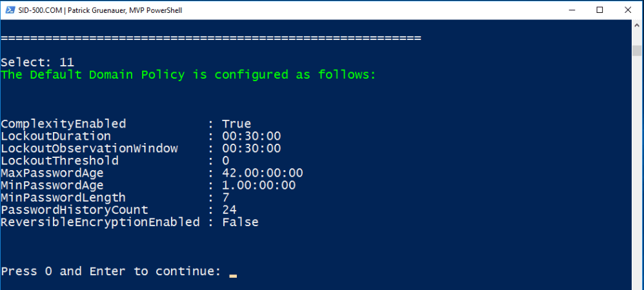Click the MaxPasswordAge value 42.00:00:00
The image size is (644, 290).
click(x=262, y=173)
